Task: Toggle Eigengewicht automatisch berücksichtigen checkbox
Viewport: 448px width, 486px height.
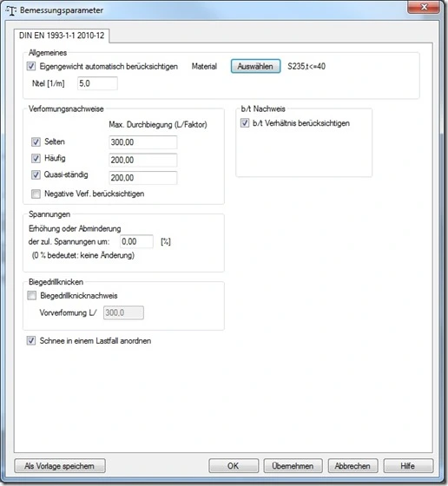Action: (x=31, y=66)
